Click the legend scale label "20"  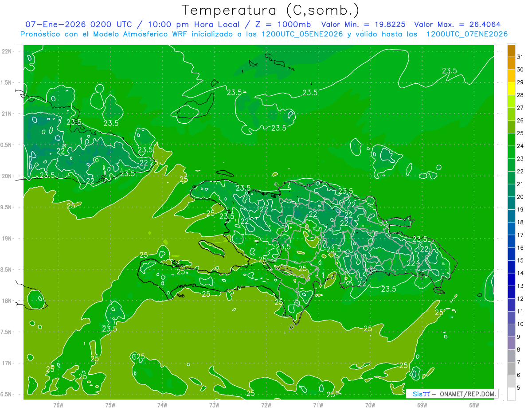pos(520,197)
